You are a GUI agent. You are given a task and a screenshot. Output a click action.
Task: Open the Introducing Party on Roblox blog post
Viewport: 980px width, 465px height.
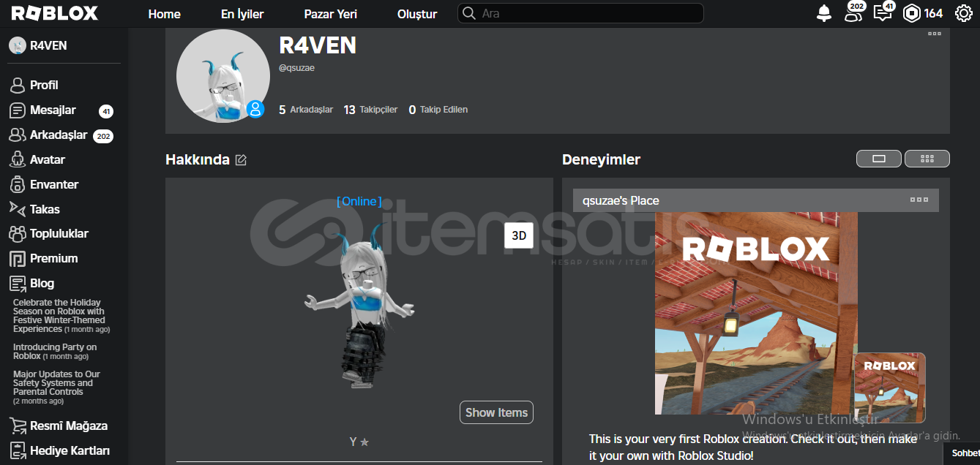(55, 352)
